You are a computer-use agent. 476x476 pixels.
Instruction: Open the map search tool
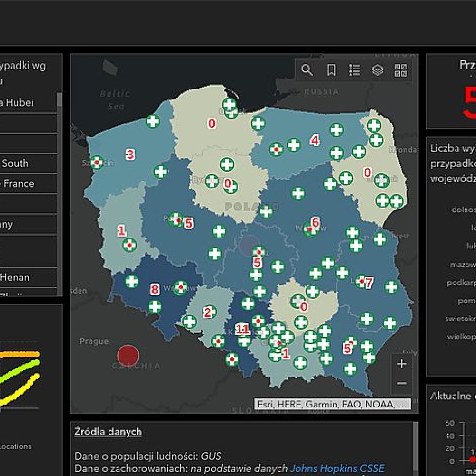(x=307, y=70)
